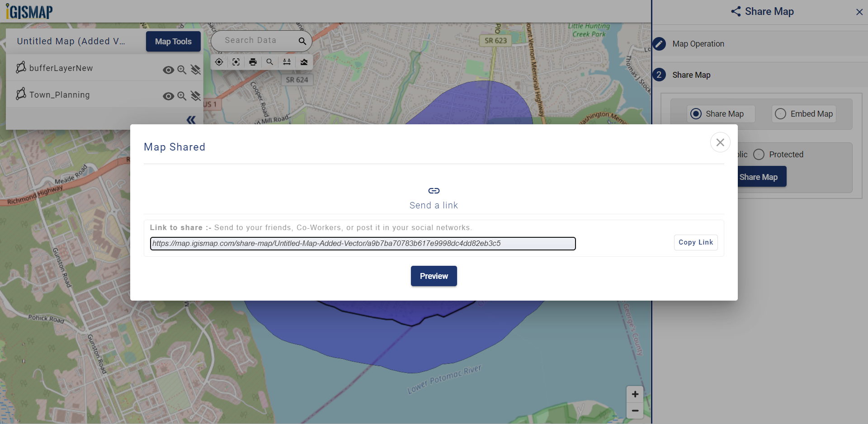868x424 pixels.
Task: Click the share link URL text field
Action: pyautogui.click(x=363, y=243)
